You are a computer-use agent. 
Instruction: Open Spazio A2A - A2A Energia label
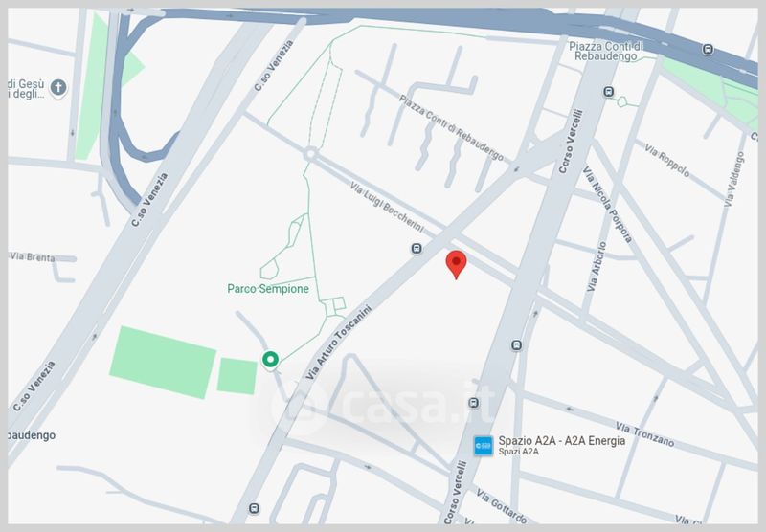click(x=561, y=441)
